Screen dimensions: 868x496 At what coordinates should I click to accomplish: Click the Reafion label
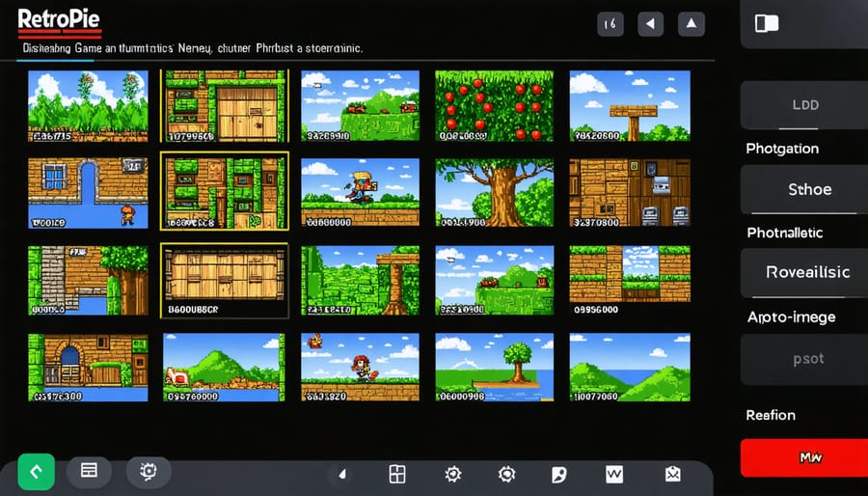tap(771, 415)
